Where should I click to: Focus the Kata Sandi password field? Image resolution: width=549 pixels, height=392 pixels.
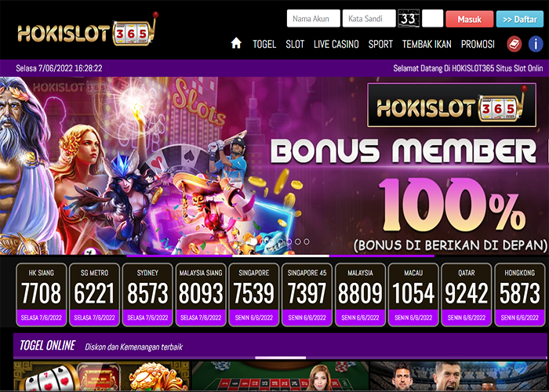coord(369,19)
